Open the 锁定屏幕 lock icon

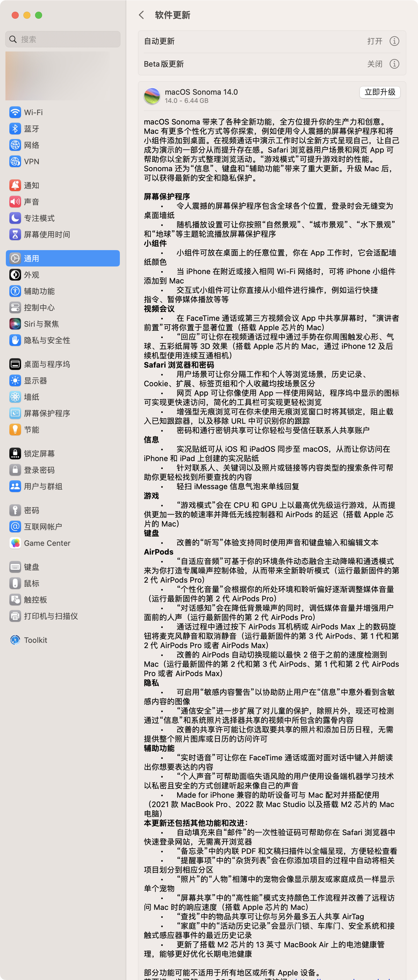point(15,453)
